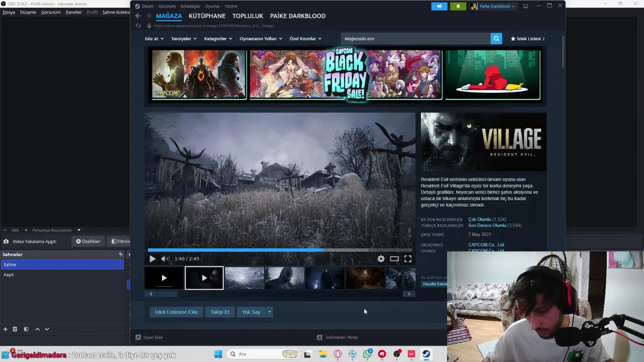The image size is (644, 362).
Task: Expand the Özel Kısımlar dropdown
Action: click(305, 39)
